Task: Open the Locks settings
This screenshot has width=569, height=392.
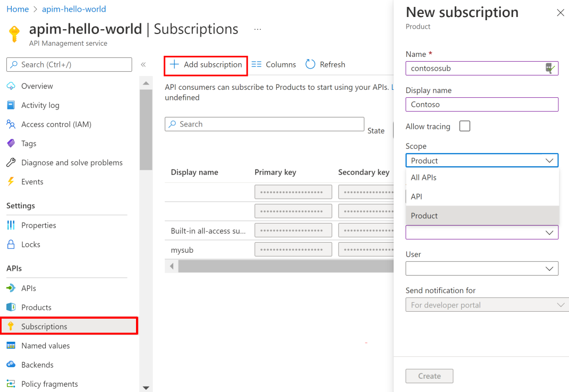Action: (x=32, y=244)
